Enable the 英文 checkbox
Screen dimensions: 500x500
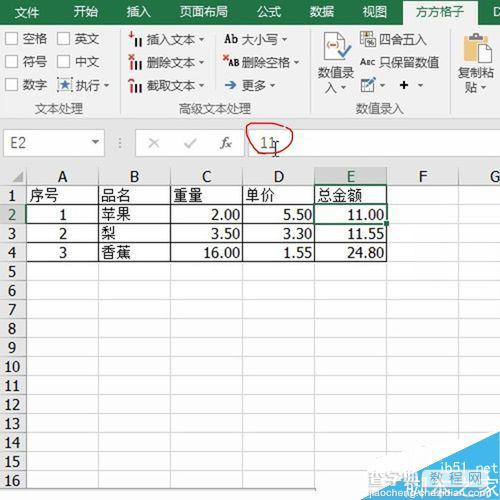[63, 39]
